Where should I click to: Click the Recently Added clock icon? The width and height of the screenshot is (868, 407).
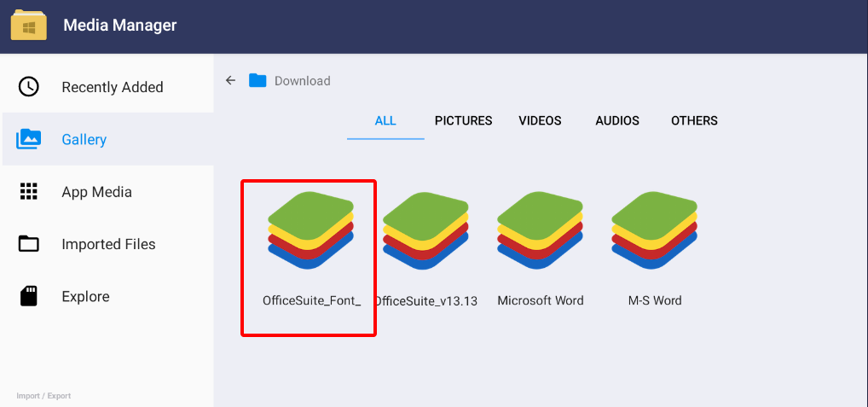coord(29,87)
